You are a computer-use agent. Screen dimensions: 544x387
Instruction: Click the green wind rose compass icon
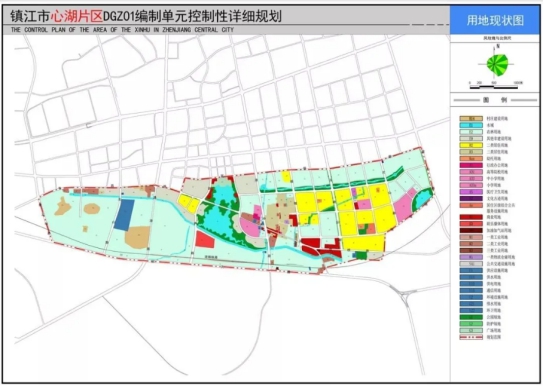tap(497, 65)
